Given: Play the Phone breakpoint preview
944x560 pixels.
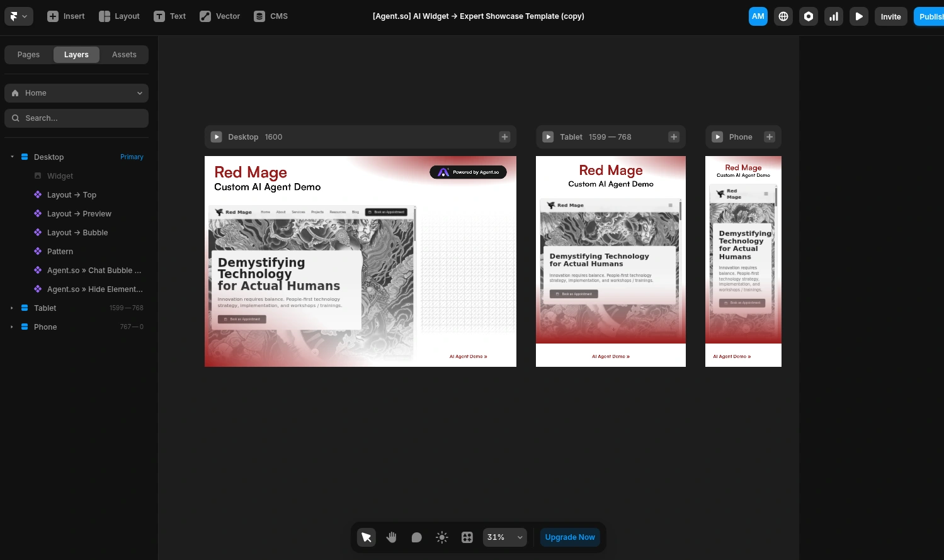Looking at the screenshot, I should click(x=717, y=137).
